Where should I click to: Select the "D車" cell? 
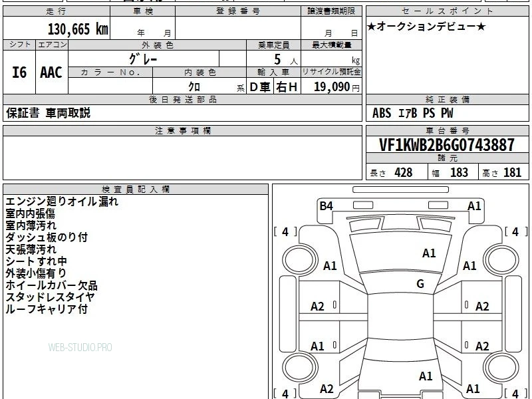(x=260, y=87)
